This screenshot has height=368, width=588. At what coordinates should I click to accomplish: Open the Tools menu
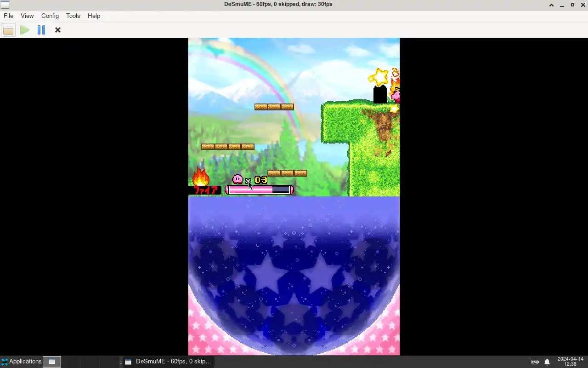73,16
